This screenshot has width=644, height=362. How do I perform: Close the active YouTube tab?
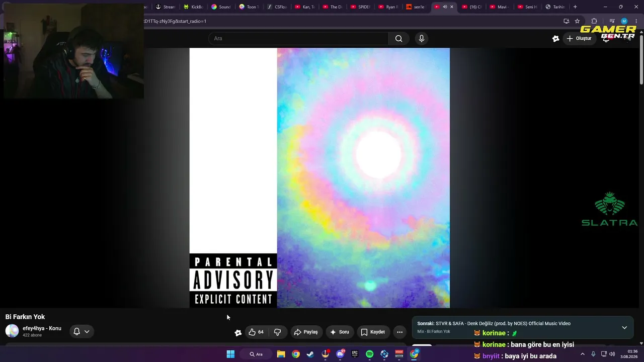(452, 7)
